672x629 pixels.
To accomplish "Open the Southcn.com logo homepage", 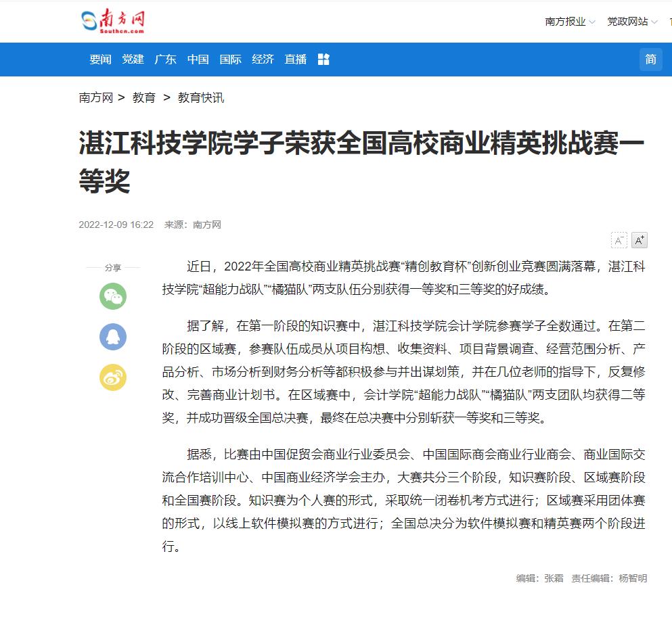I will point(113,21).
